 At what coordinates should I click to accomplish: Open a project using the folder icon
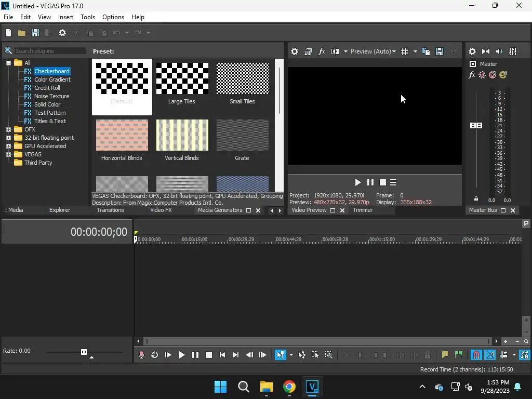coord(22,33)
